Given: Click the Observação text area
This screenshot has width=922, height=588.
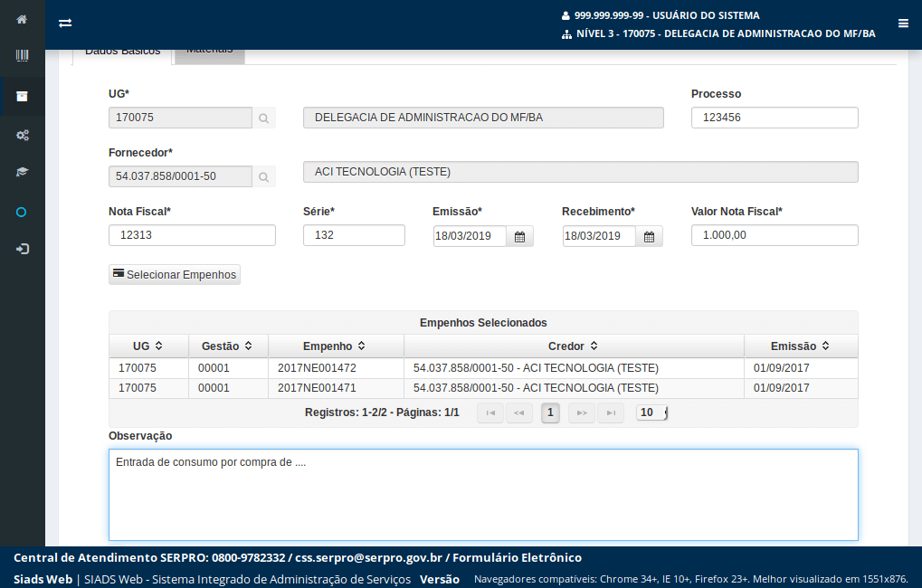Looking at the screenshot, I should [x=483, y=495].
